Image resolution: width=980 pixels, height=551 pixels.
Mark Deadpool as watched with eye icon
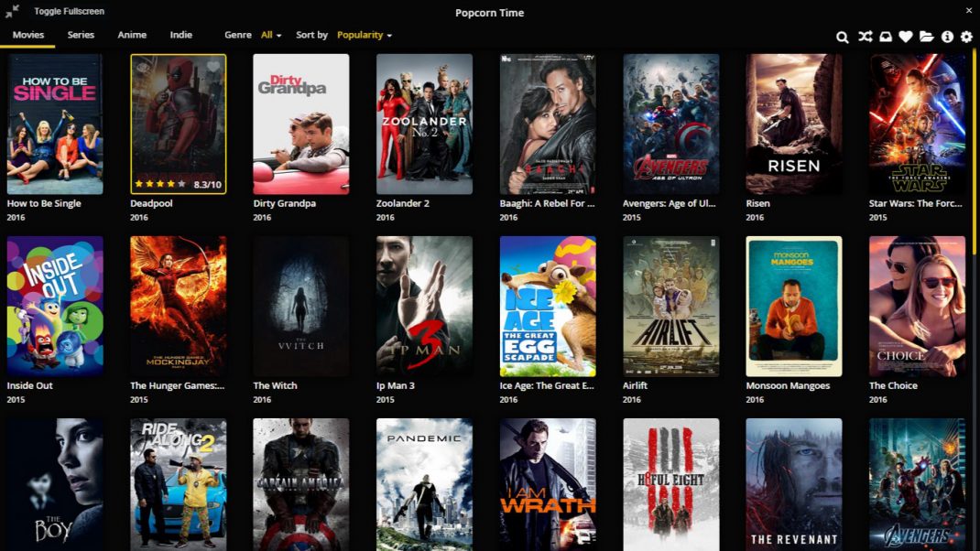click(x=143, y=66)
